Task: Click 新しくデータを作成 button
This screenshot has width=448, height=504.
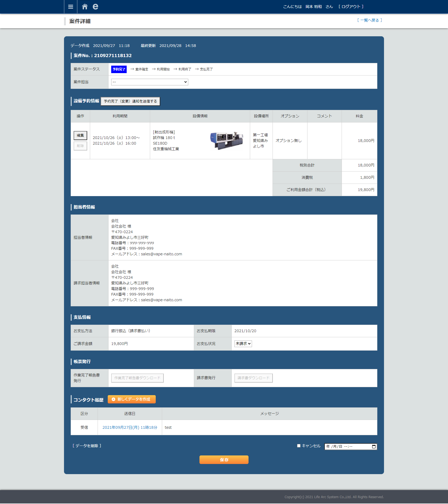Action: [131, 399]
